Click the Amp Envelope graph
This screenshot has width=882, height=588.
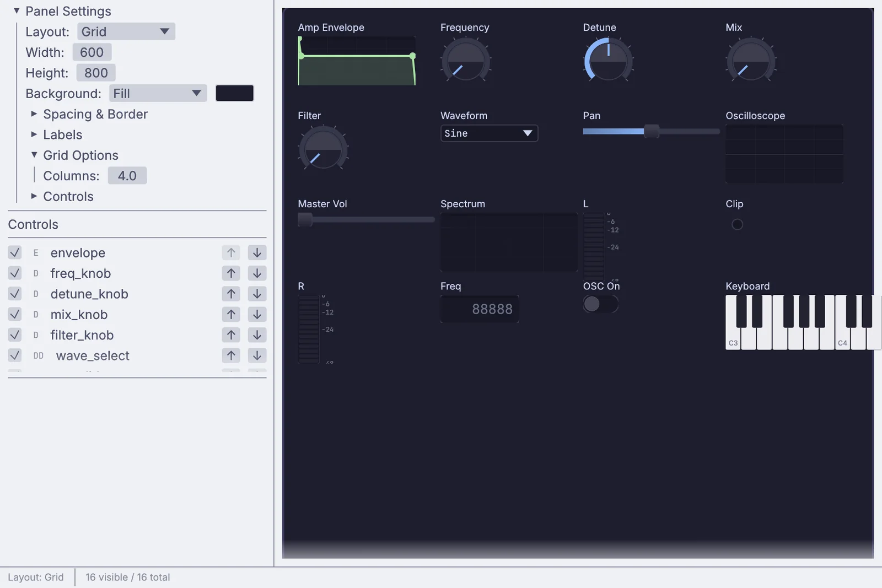357,61
